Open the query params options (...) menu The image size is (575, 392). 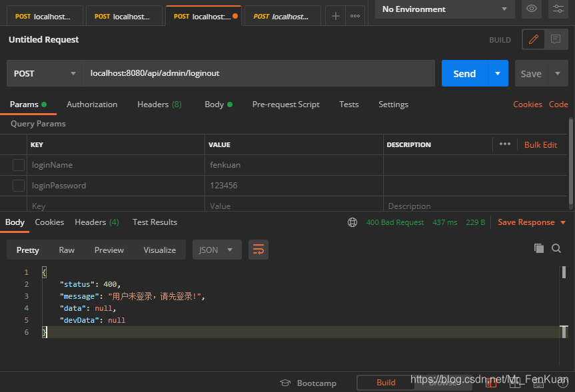tap(504, 144)
